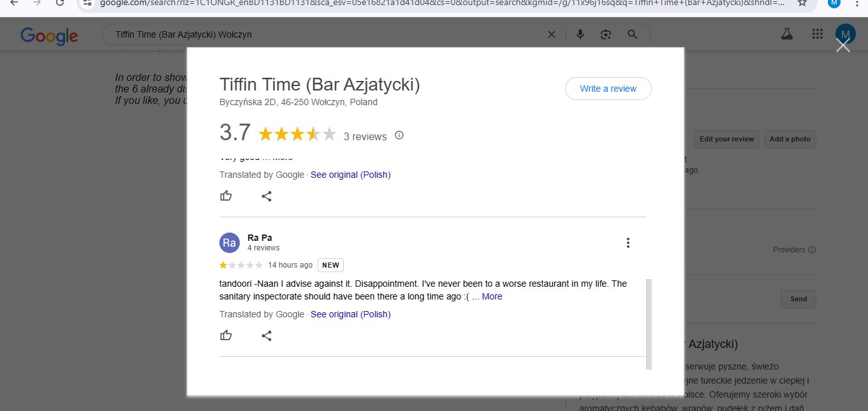The width and height of the screenshot is (868, 411).
Task: Click the one-star rating on Ra Pa's review
Action: (241, 265)
